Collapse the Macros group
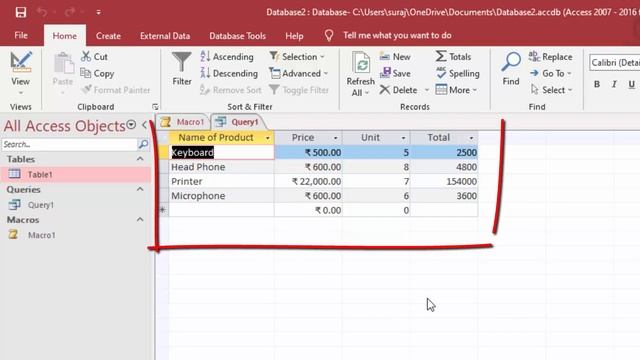The height and width of the screenshot is (360, 640). tap(140, 220)
